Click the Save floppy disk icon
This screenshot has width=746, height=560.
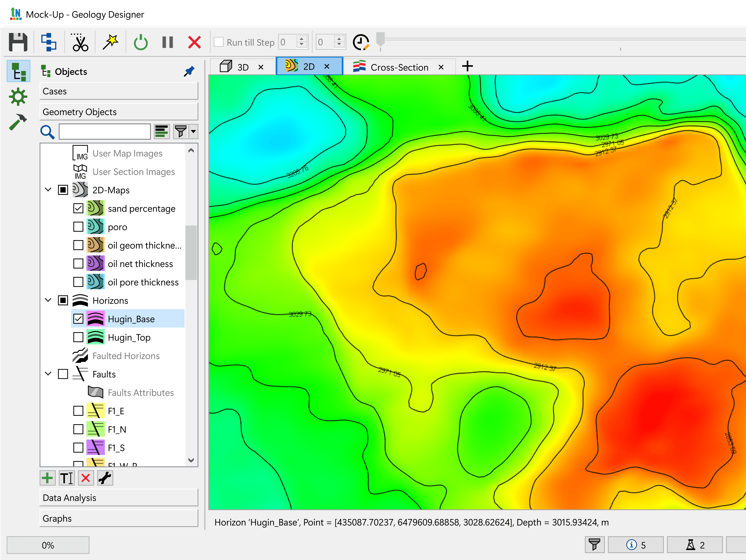click(x=18, y=42)
